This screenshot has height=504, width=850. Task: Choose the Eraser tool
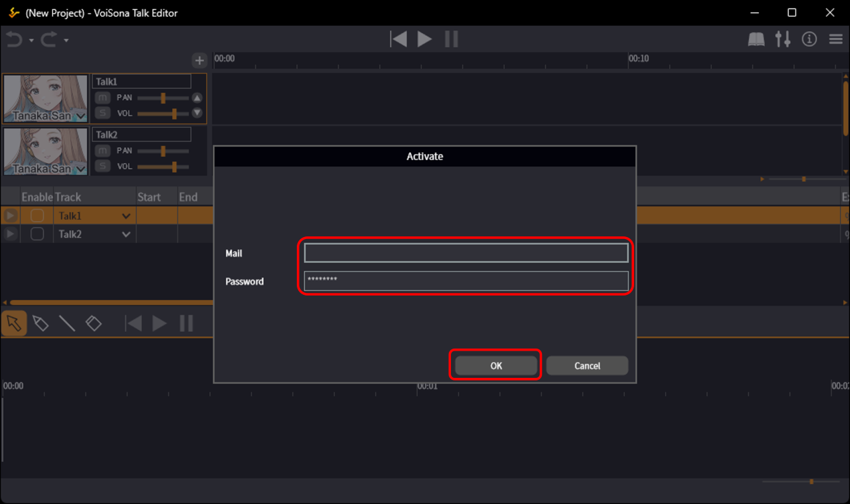[x=94, y=323]
